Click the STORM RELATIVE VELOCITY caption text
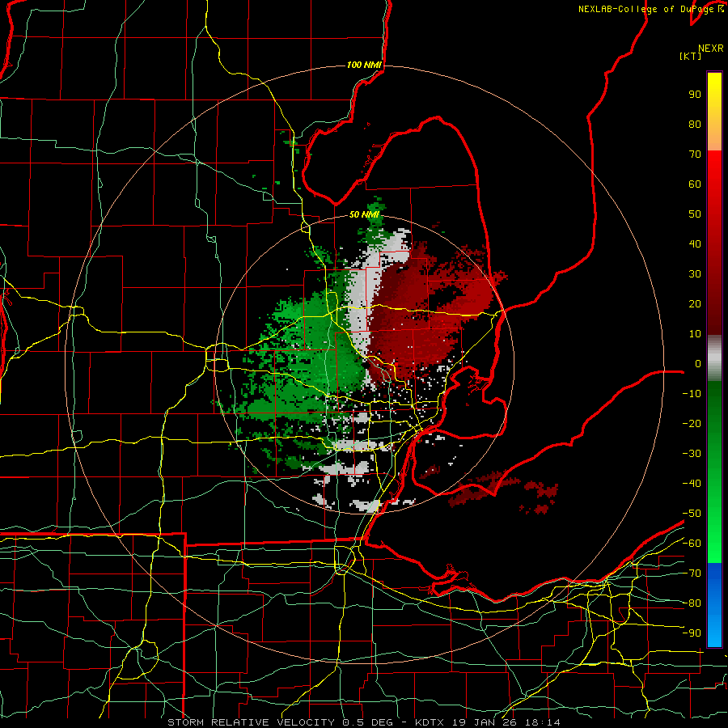Screen dimensions: 728x728 coord(252,722)
